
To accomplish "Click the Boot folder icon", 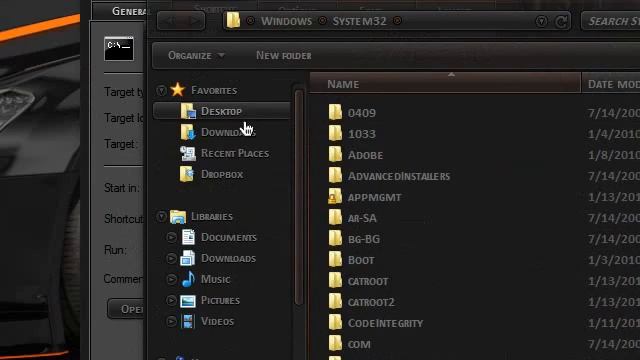I will (x=335, y=259).
